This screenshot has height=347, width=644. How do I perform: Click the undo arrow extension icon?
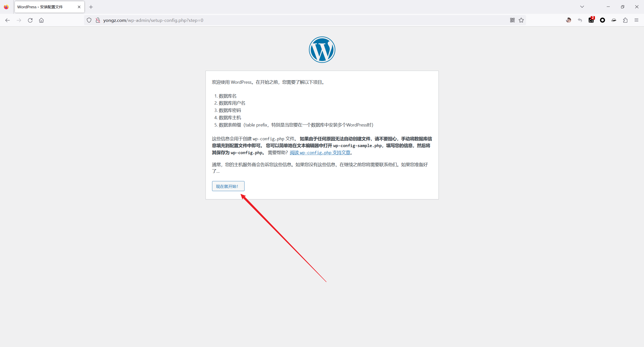point(580,20)
